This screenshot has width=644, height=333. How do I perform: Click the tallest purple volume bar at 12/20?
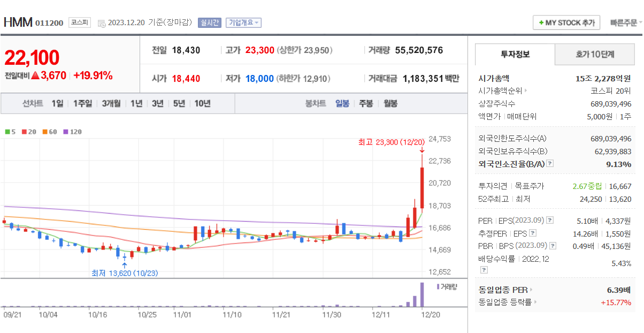[422, 294]
